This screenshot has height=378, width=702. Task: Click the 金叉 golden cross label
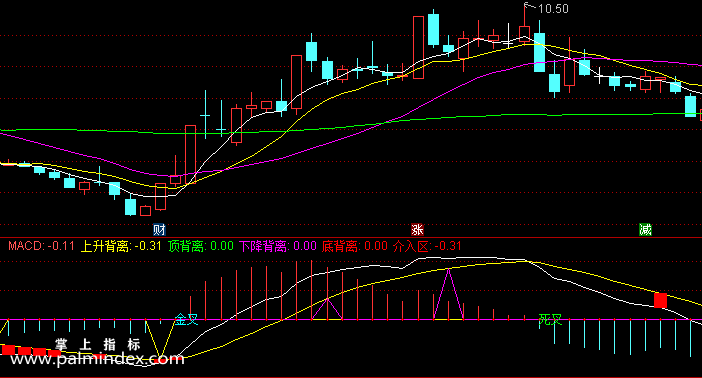(186, 319)
